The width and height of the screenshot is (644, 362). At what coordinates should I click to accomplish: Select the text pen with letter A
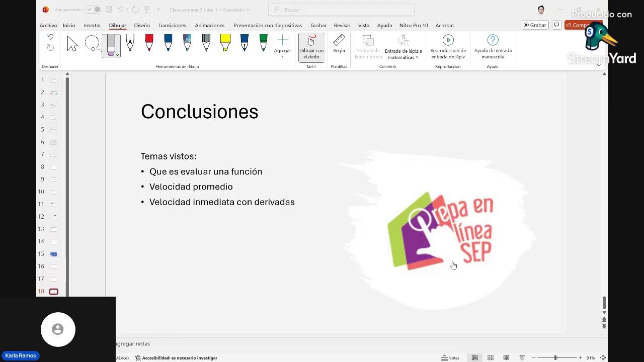tap(130, 43)
